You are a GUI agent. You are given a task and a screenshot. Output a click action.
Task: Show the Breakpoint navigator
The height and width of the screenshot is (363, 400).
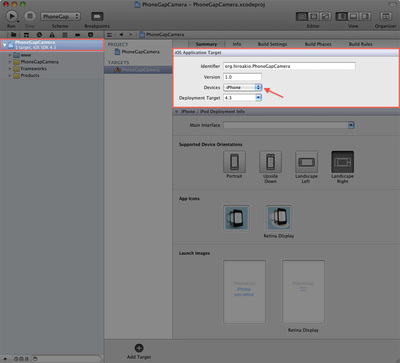click(x=78, y=34)
